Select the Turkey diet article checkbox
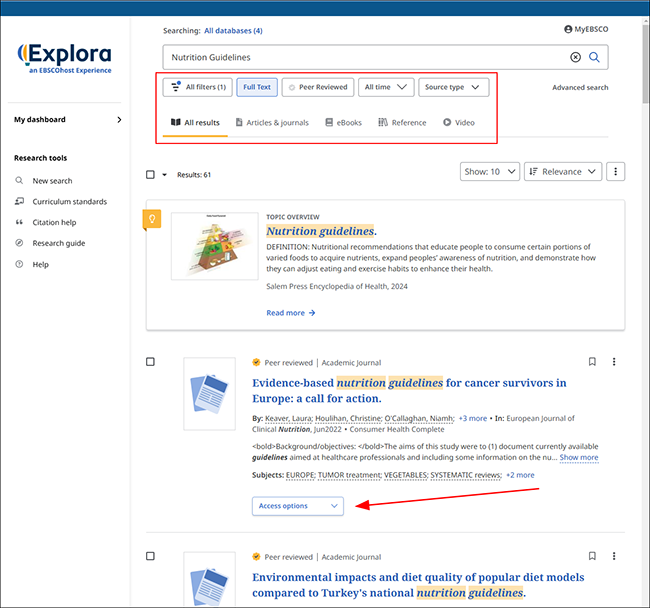 click(150, 556)
